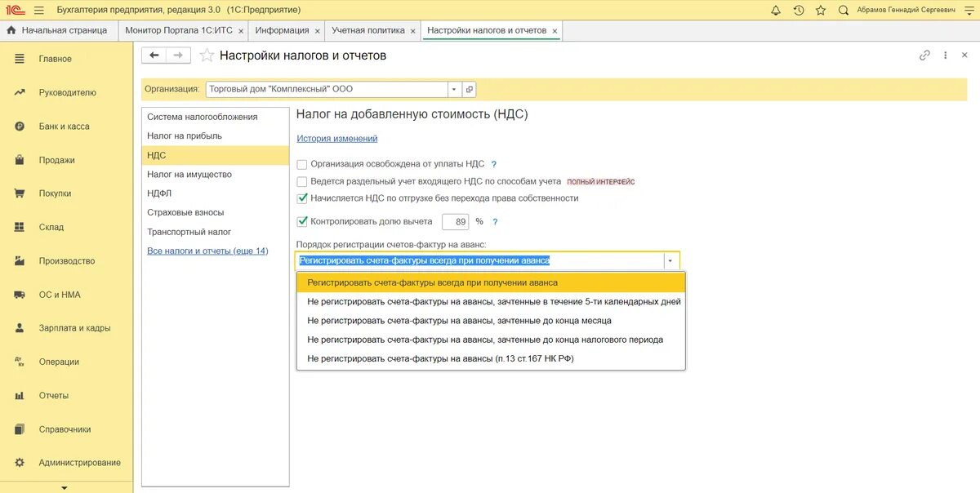This screenshot has height=493, width=980.
Task: Open Банк и касса section
Action: click(x=66, y=127)
